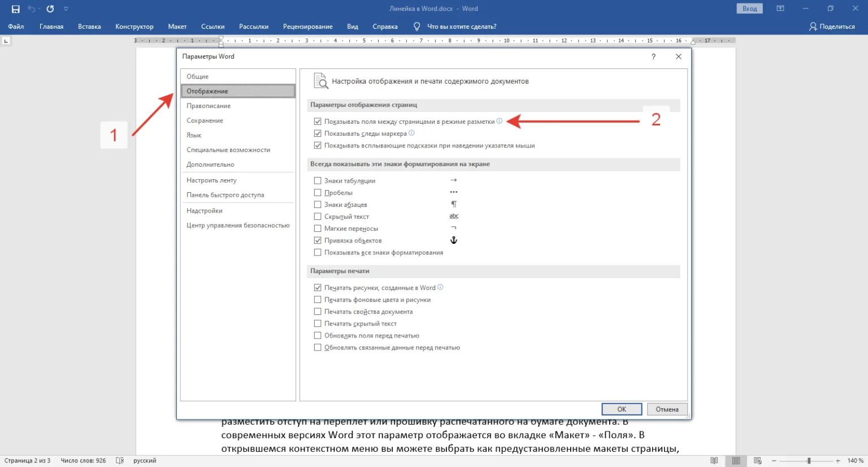Viewport: 868px width, 467px height.
Task: Select Настроить ленту category
Action: click(238, 180)
